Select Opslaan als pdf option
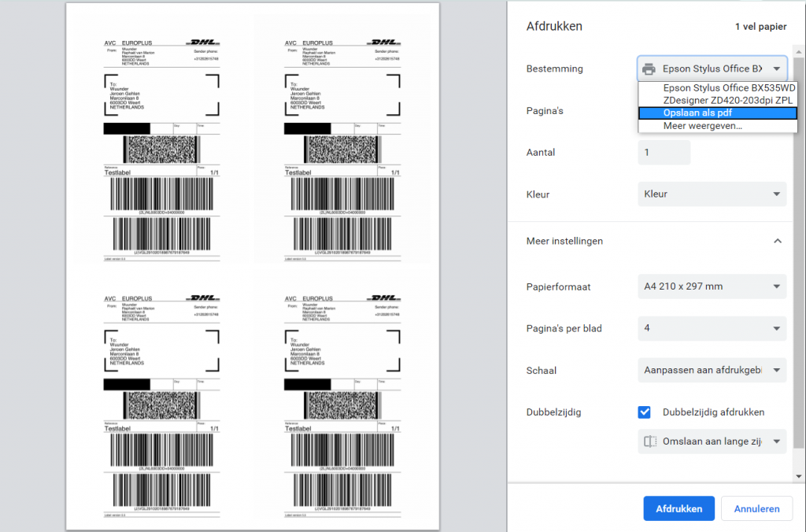806x532 pixels. click(718, 113)
